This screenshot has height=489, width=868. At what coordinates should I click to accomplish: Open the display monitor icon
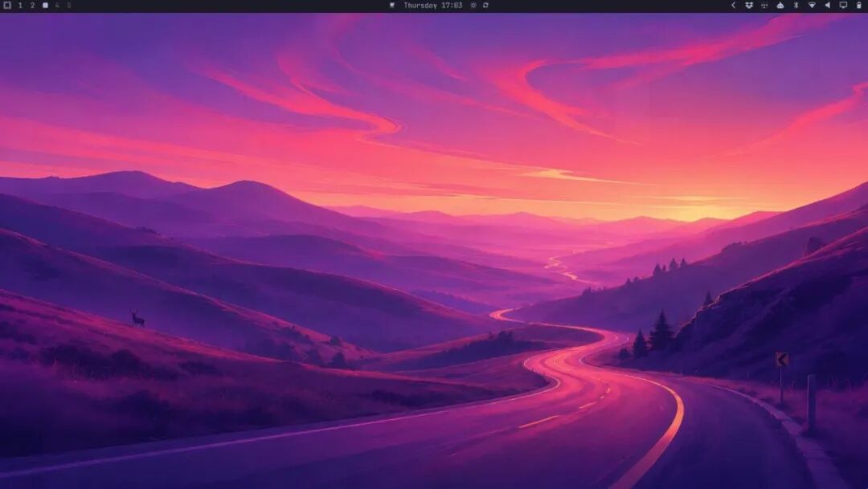(x=843, y=6)
